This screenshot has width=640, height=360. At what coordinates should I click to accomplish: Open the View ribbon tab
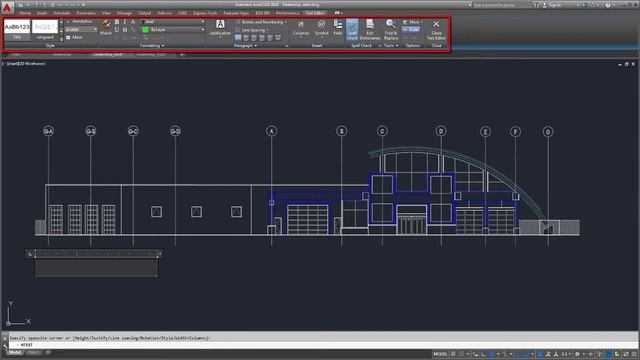(x=106, y=13)
